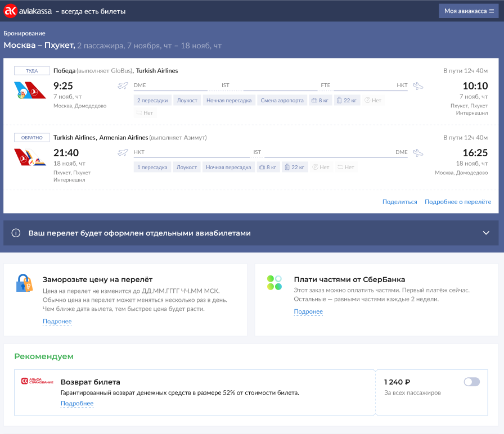This screenshot has width=504, height=434.
Task: Click the ТУДА direction label
Action: coord(32,71)
